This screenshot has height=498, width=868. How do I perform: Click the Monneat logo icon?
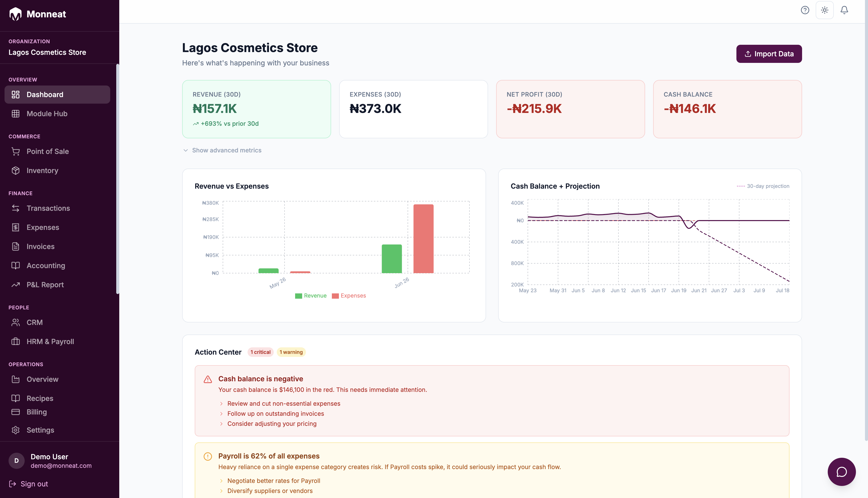[15, 14]
